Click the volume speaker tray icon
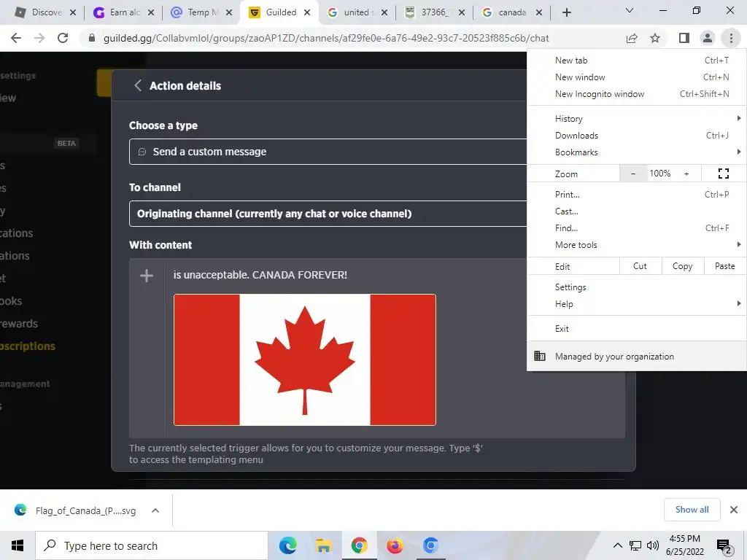This screenshot has width=747, height=560. (653, 545)
